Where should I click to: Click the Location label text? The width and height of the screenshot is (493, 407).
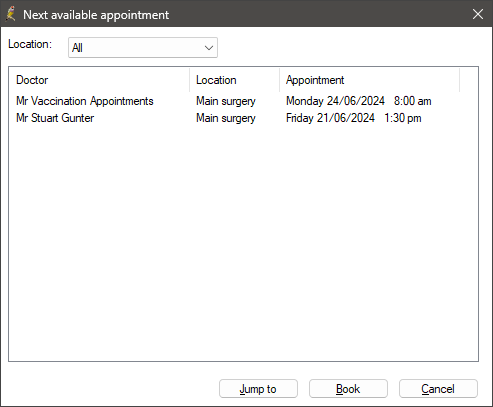(30, 44)
